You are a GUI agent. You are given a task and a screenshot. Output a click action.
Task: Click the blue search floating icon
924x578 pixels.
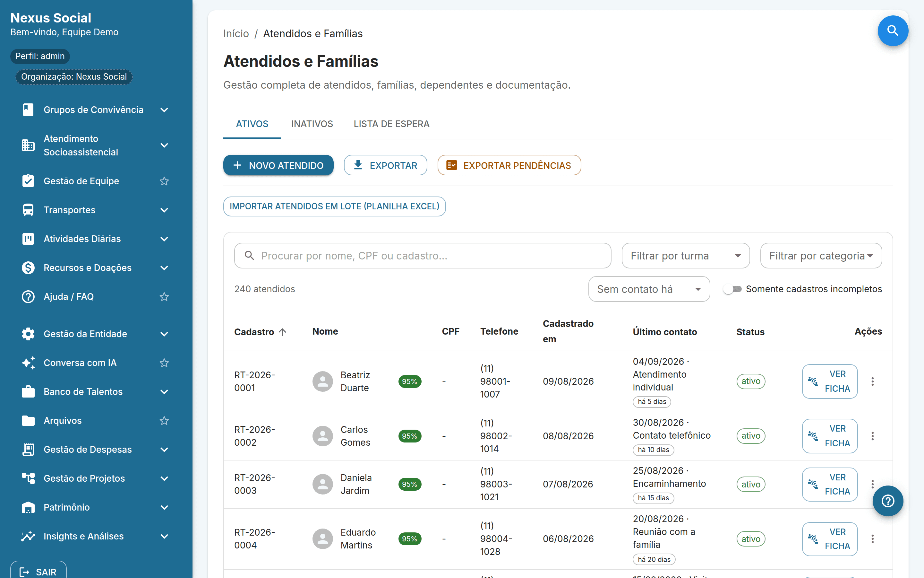pyautogui.click(x=893, y=31)
